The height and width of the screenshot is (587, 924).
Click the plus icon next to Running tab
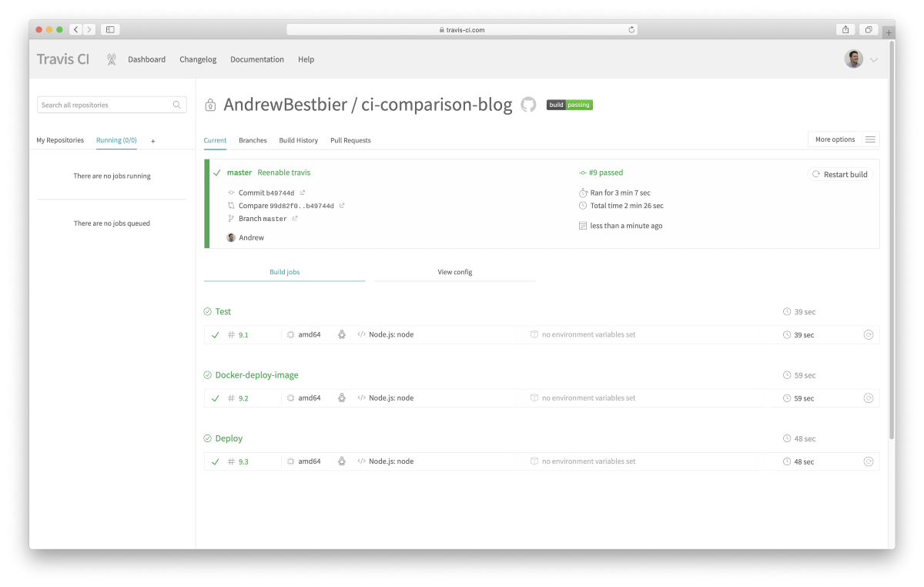click(x=152, y=141)
